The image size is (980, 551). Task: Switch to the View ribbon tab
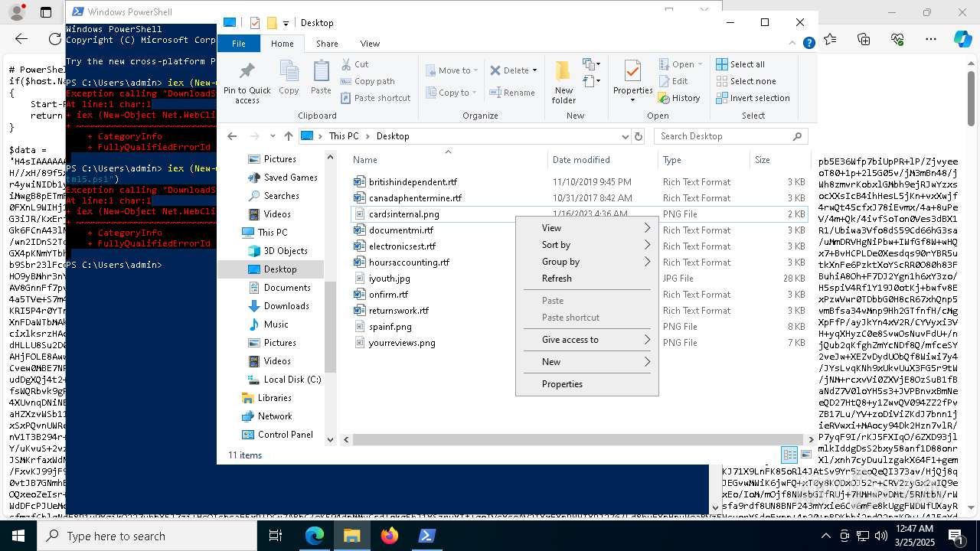coord(370,44)
